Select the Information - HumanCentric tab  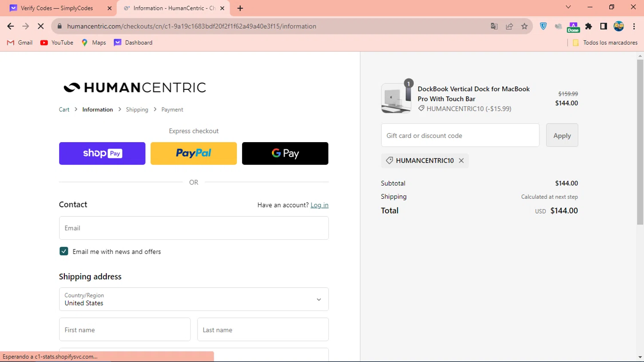point(173,8)
